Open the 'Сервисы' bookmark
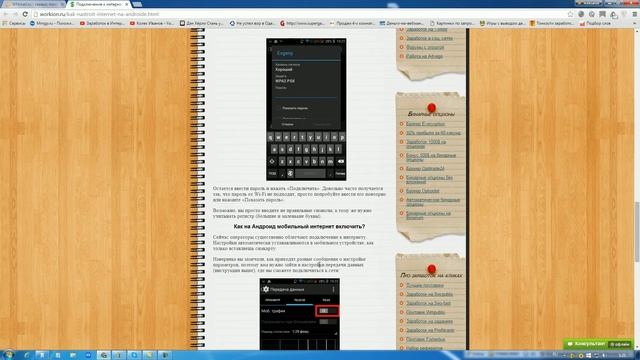 (14, 23)
